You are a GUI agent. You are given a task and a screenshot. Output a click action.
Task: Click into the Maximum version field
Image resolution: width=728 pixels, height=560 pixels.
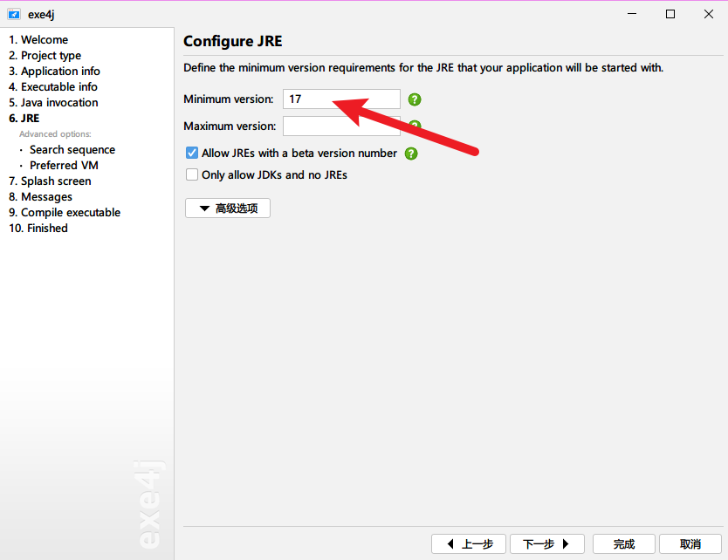pos(341,126)
